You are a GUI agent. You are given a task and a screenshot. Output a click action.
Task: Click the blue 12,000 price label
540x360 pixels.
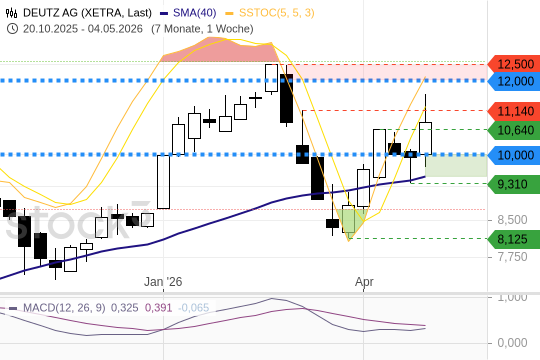click(514, 81)
